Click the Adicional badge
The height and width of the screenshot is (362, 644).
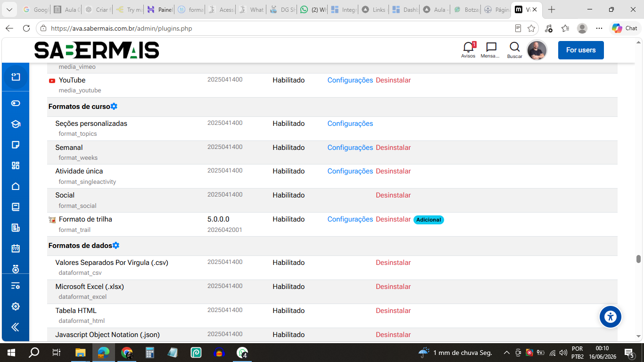tap(429, 220)
